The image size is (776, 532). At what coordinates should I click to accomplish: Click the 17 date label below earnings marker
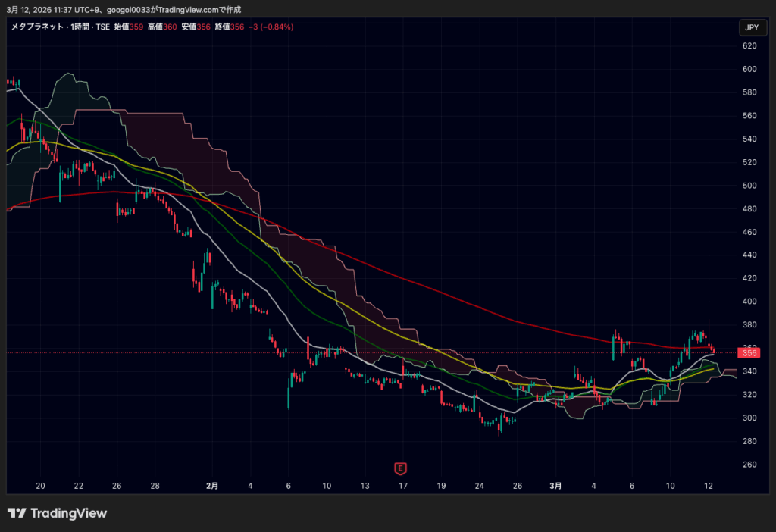(404, 485)
